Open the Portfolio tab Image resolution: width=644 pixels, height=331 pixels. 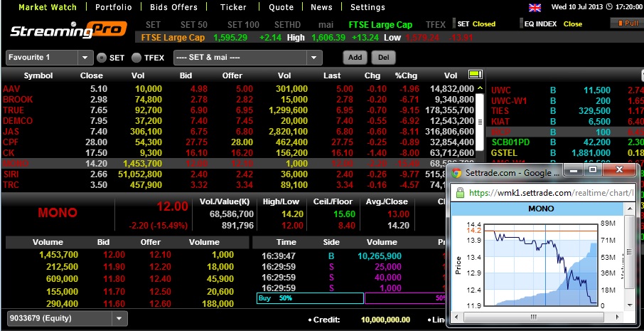tap(113, 7)
